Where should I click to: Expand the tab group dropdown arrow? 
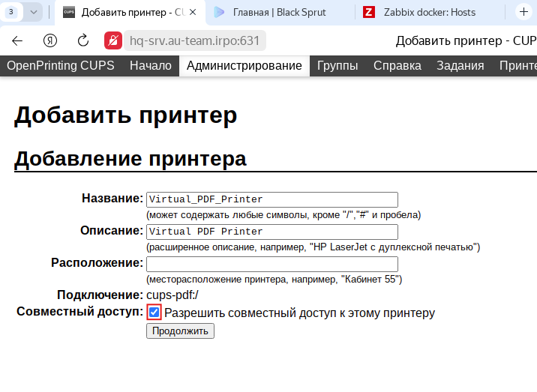point(34,12)
